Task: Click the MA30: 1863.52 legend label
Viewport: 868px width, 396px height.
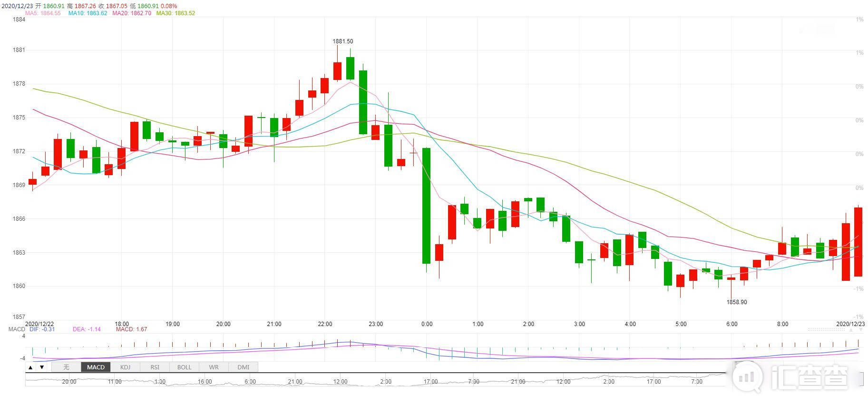Action: (x=176, y=13)
